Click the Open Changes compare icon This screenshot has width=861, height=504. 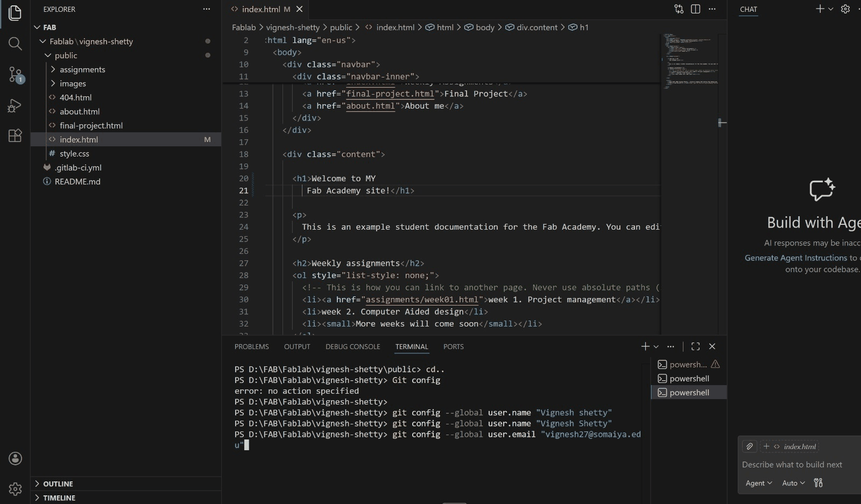point(679,9)
